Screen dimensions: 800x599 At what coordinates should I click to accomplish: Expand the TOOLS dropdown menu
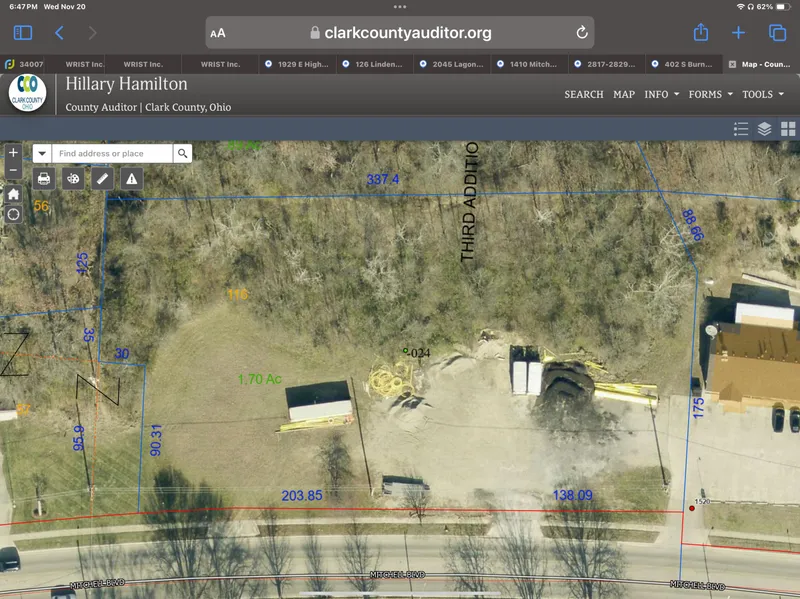[763, 94]
